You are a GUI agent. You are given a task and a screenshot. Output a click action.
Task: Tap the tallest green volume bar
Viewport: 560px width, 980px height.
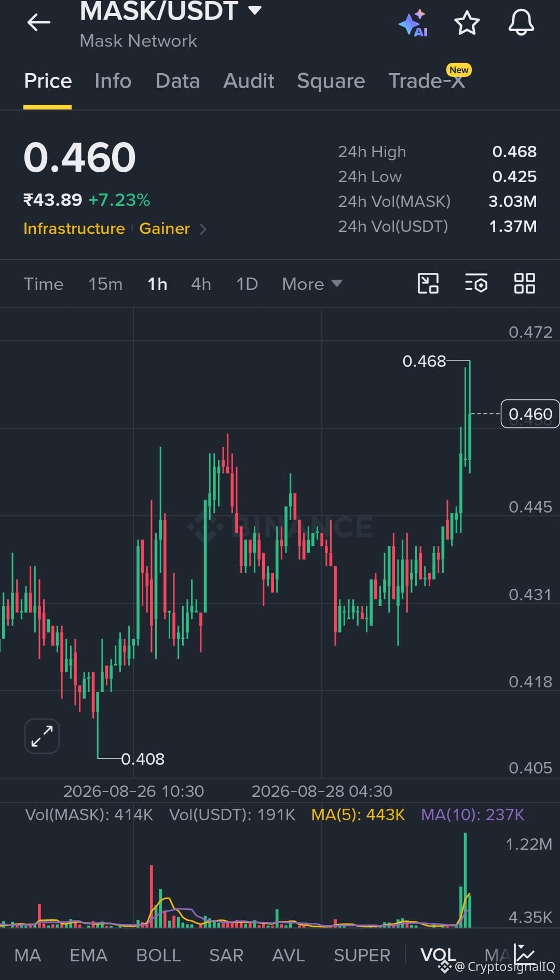point(465,879)
